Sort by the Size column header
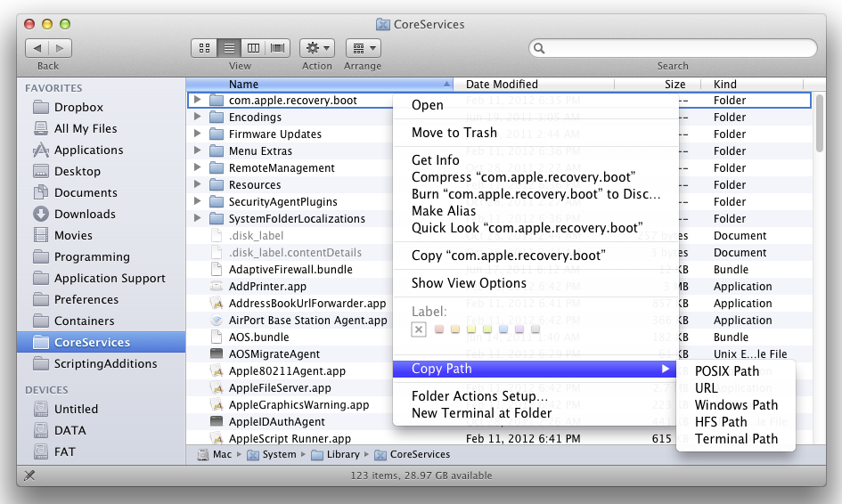The image size is (842, 504). [x=658, y=85]
